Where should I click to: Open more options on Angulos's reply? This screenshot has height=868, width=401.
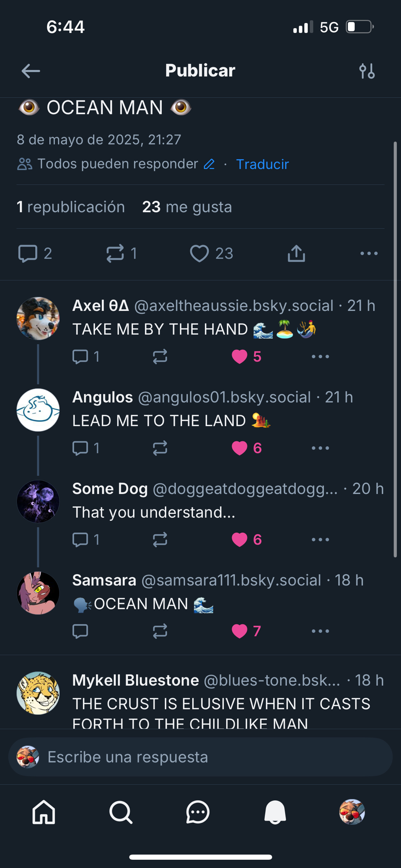[320, 448]
